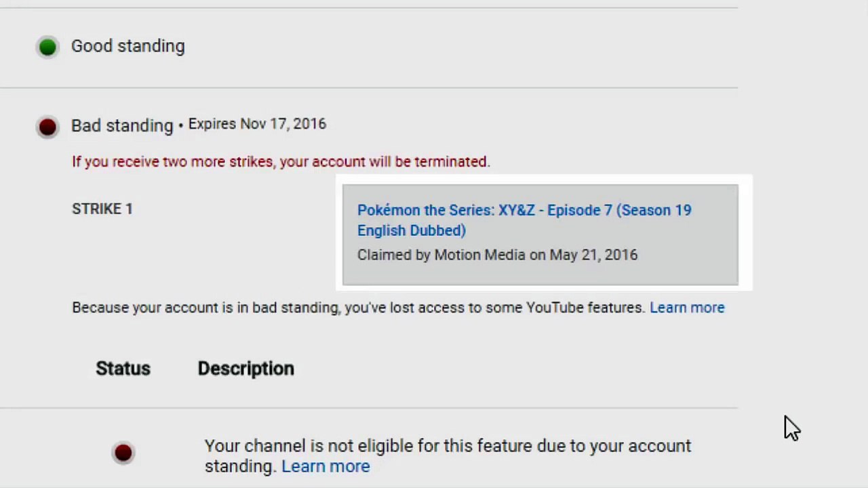Image resolution: width=868 pixels, height=488 pixels.
Task: Click the 'Description' column header
Action: click(246, 369)
